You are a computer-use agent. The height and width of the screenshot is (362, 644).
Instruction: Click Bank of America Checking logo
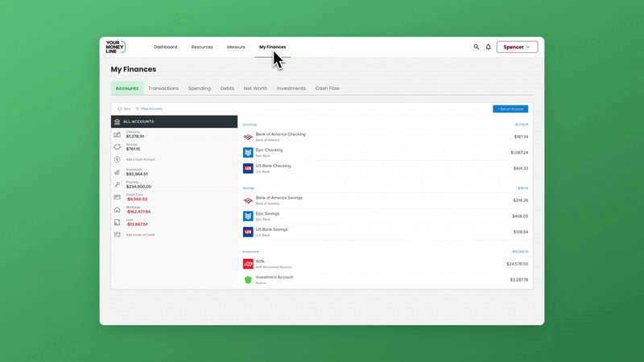tap(248, 137)
